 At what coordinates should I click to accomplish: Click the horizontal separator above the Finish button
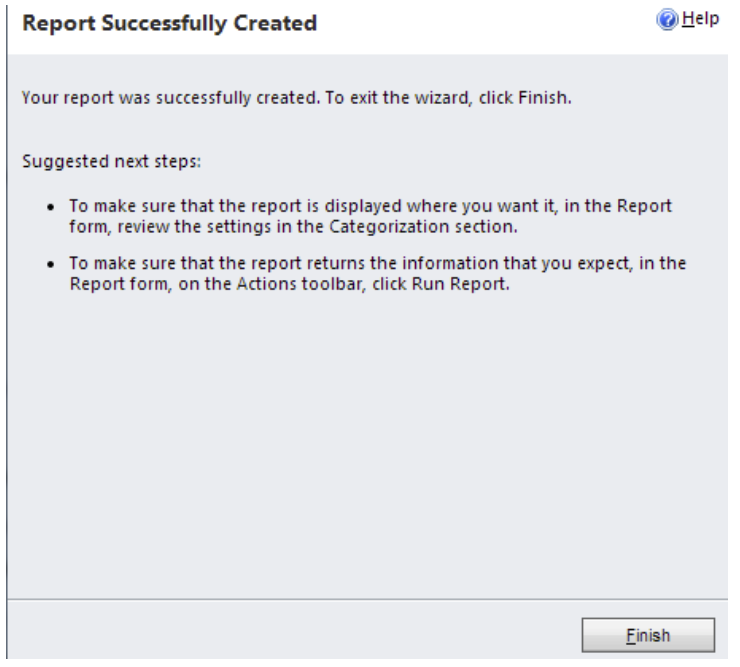tap(368, 599)
